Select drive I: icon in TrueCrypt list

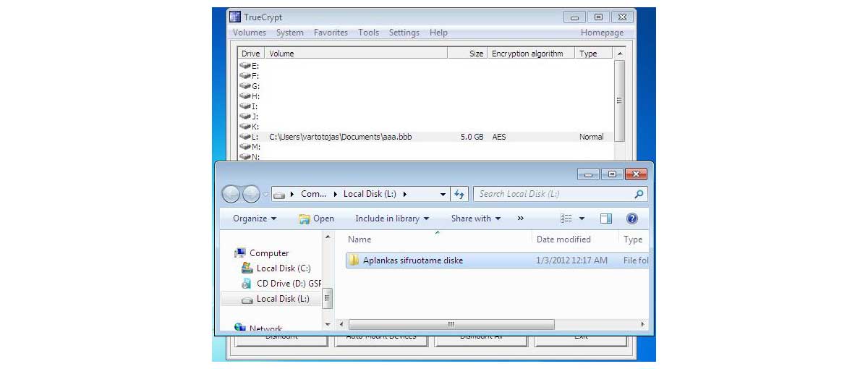tap(245, 106)
